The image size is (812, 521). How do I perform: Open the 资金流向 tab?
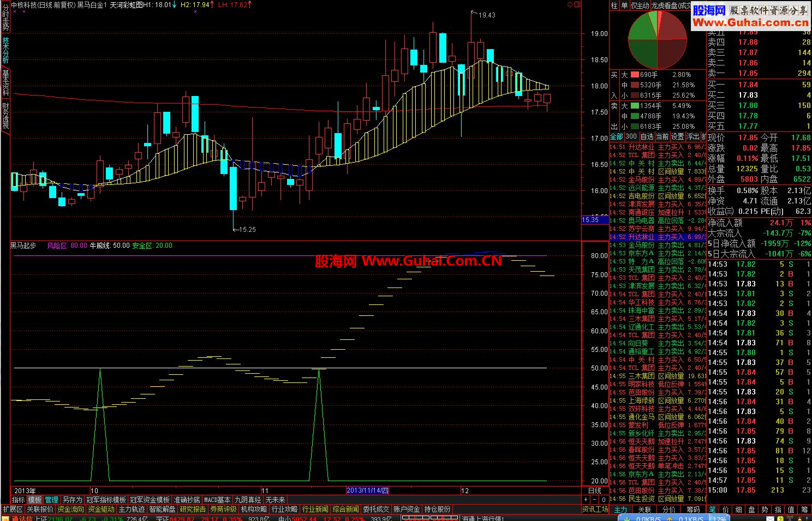coord(71,509)
